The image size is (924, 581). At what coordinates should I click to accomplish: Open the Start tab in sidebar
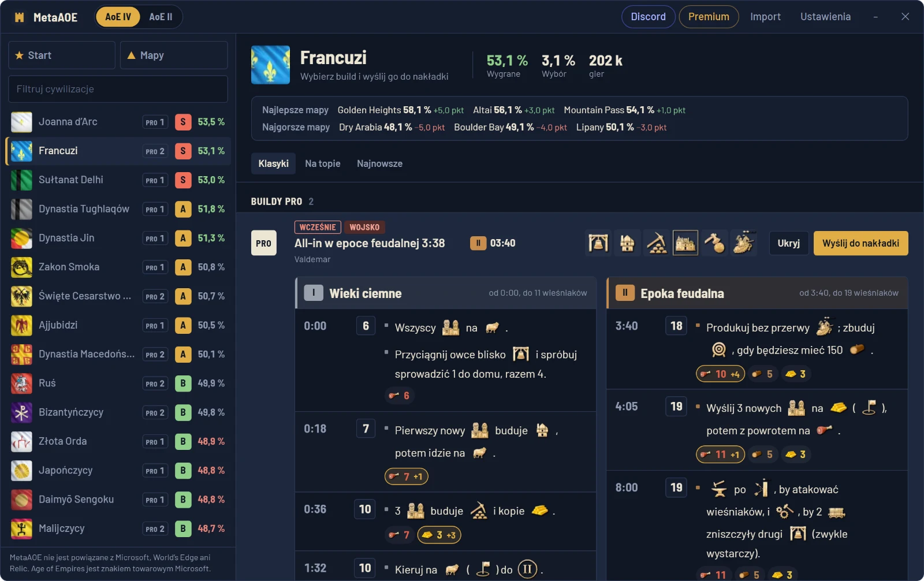[62, 55]
